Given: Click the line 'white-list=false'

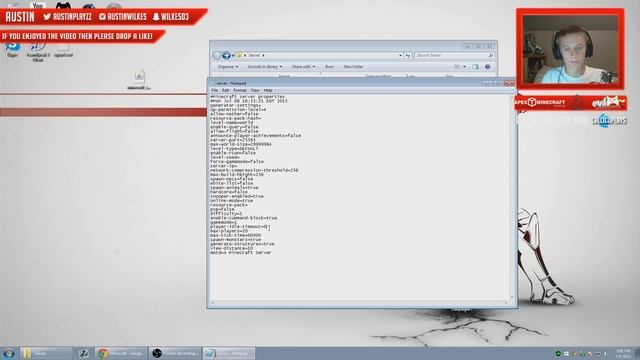Looking at the screenshot, I should point(231,183).
